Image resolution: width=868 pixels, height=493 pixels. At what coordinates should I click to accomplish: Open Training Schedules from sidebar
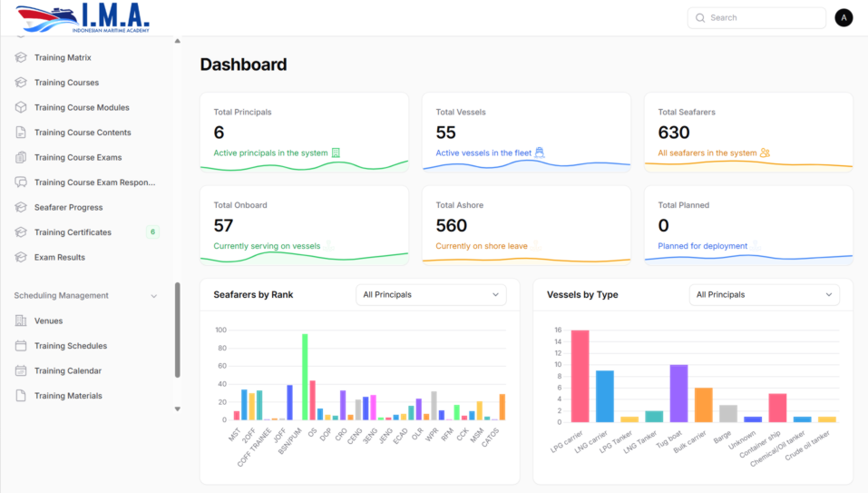point(71,346)
